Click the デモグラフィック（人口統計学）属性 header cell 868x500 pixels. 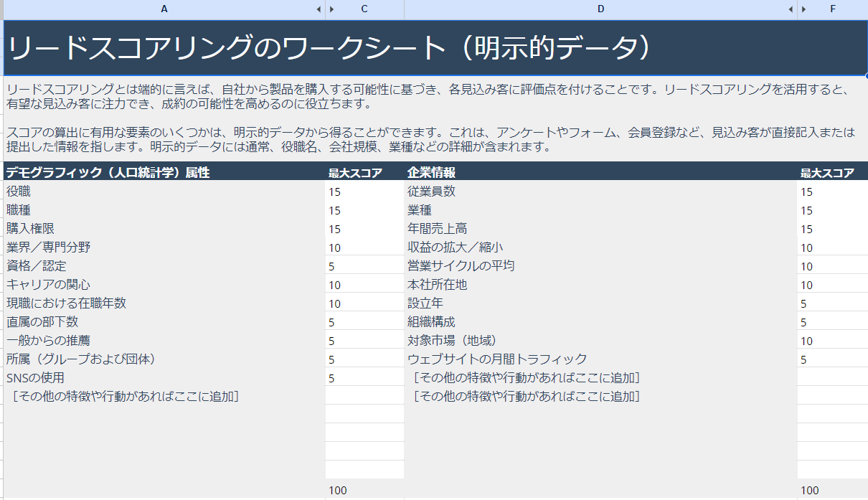(x=164, y=172)
